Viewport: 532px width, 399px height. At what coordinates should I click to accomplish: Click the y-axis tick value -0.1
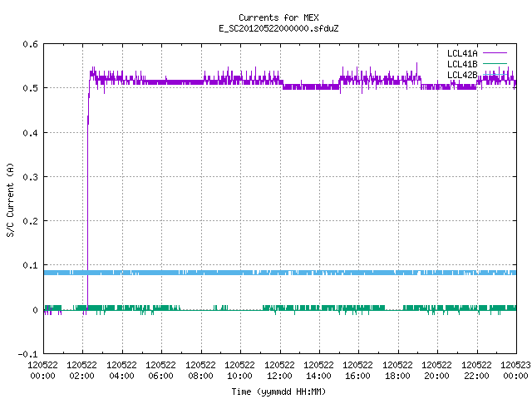27,354
